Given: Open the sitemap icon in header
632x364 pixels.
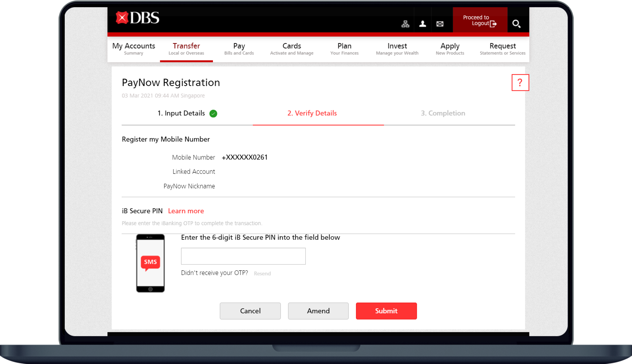Looking at the screenshot, I should click(405, 24).
